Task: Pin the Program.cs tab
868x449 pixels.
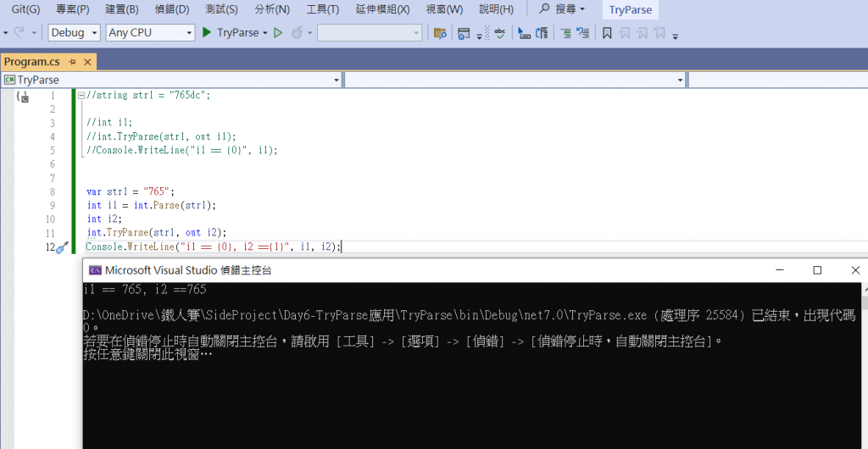Action: coord(73,62)
